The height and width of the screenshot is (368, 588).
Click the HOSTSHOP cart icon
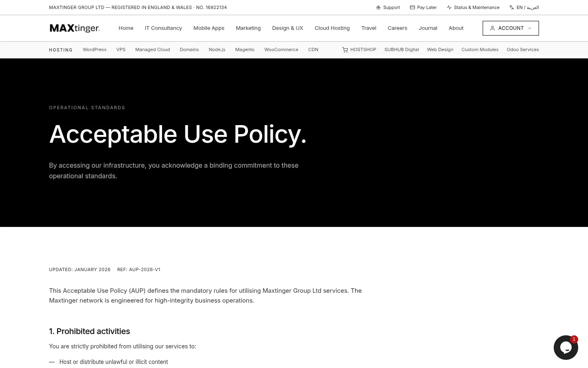(x=345, y=49)
